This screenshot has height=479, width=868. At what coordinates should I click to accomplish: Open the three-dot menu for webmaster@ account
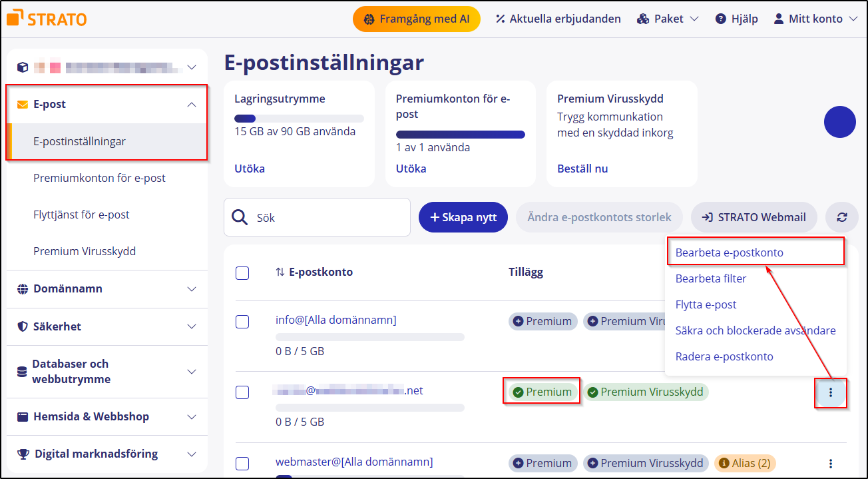click(x=830, y=462)
